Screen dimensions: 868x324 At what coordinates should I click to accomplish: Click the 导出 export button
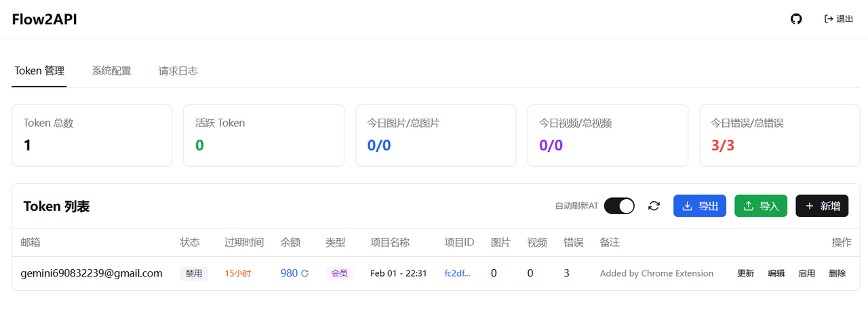click(700, 206)
